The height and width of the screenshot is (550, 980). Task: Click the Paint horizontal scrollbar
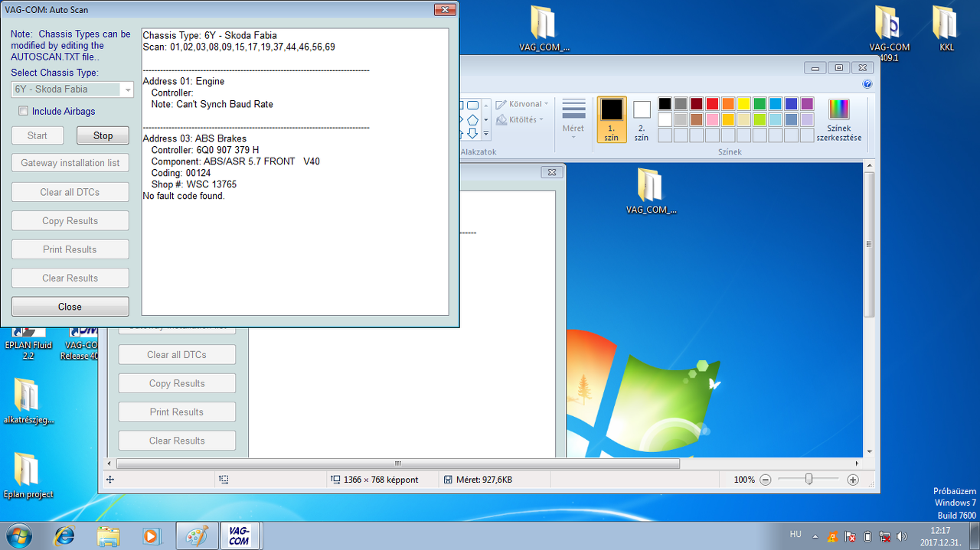(x=398, y=464)
